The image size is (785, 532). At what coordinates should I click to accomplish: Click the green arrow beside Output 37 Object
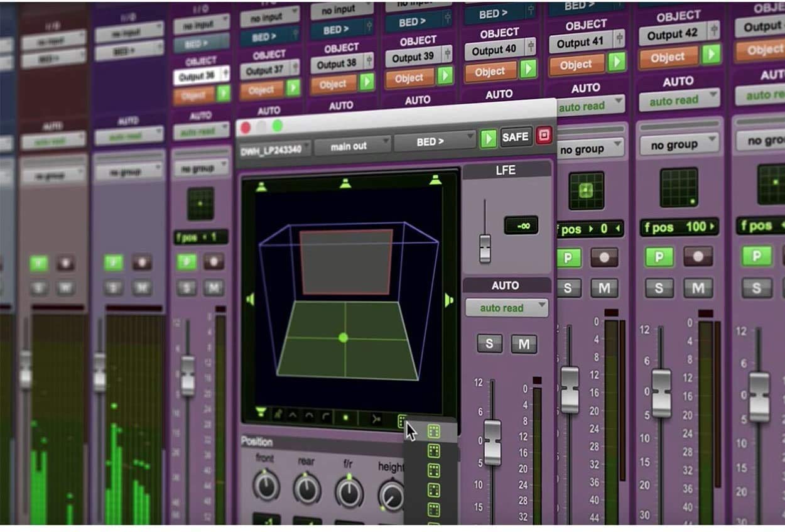click(x=293, y=87)
